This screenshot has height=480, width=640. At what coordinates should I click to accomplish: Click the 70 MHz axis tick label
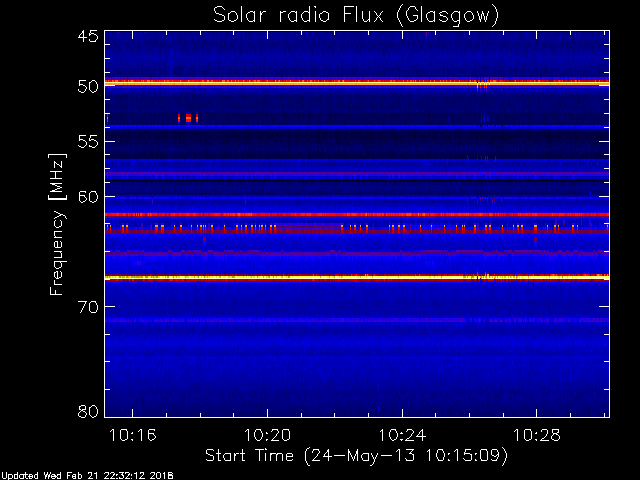coord(88,307)
